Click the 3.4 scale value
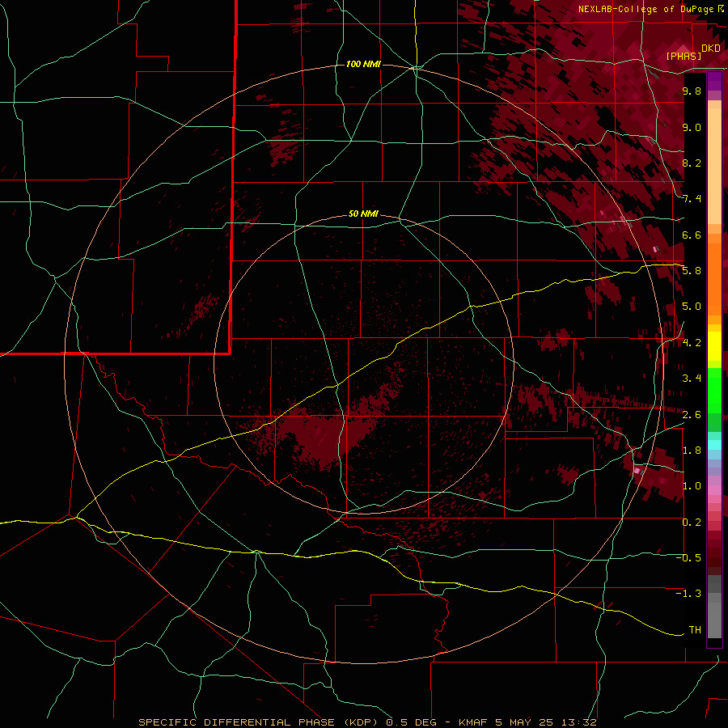 (x=692, y=379)
